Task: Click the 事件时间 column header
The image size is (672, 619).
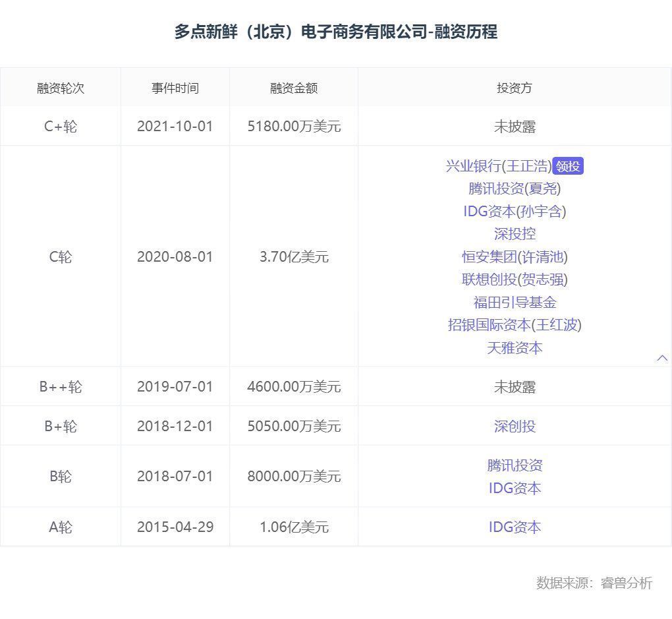Action: (x=175, y=88)
